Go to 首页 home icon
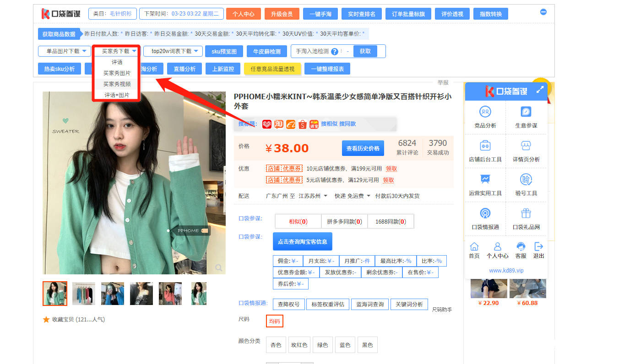The height and width of the screenshot is (364, 624). coord(474,246)
